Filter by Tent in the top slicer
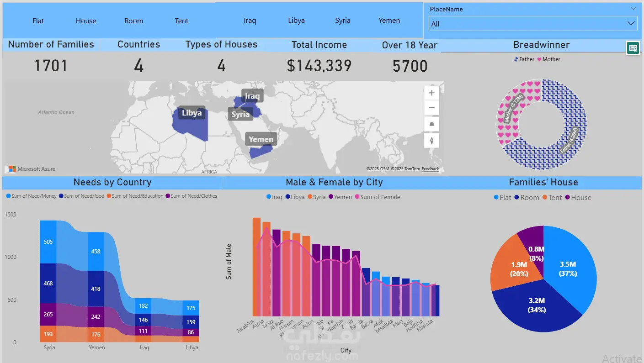 [x=181, y=21]
